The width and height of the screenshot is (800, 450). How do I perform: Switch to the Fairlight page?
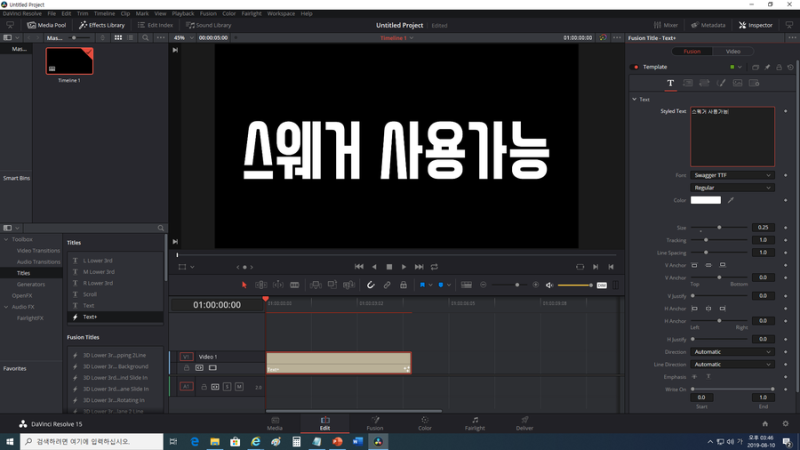click(474, 423)
